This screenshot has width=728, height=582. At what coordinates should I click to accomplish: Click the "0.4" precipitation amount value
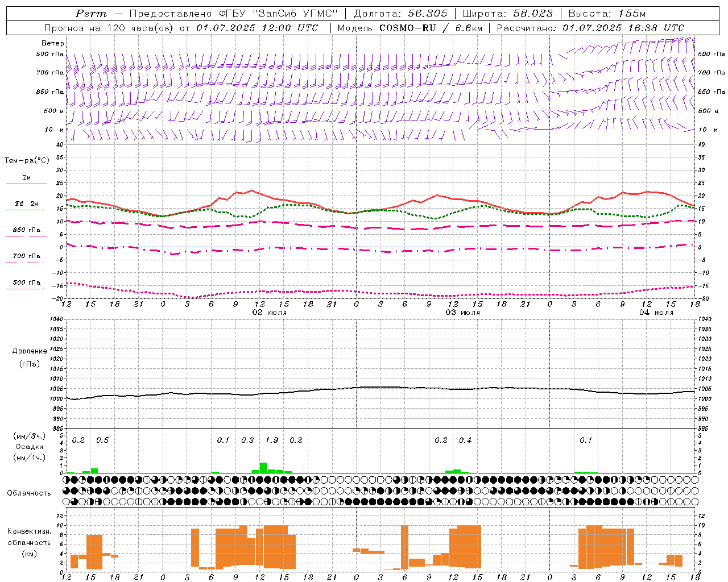465,440
